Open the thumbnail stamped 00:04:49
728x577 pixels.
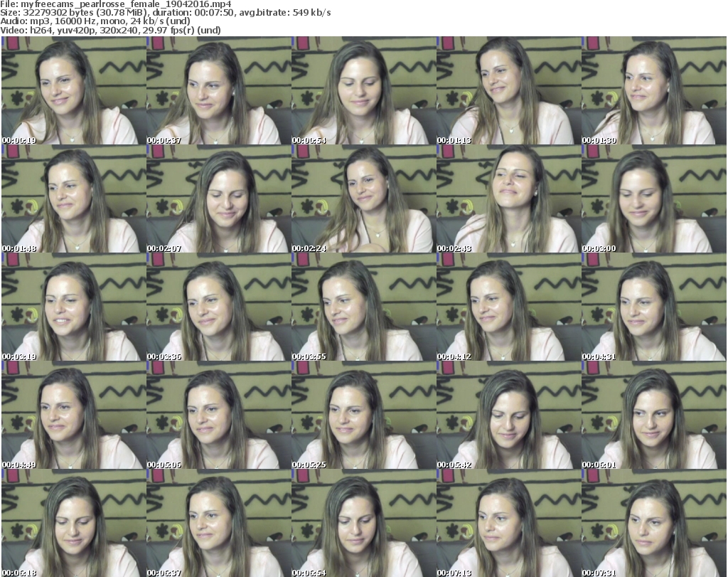74,415
